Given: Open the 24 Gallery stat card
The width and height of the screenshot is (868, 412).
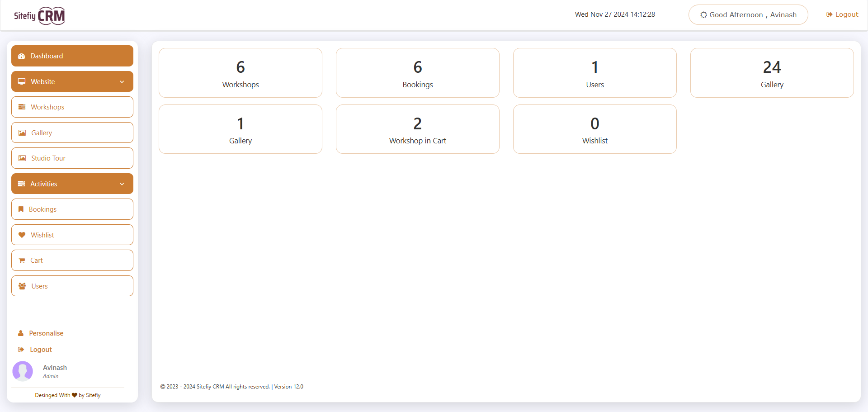Looking at the screenshot, I should point(772,73).
